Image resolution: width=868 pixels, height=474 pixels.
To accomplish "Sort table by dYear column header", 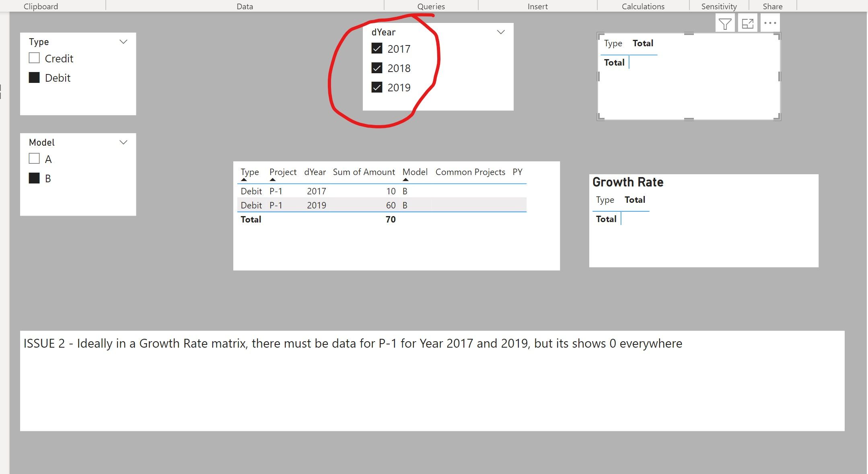I will point(315,172).
